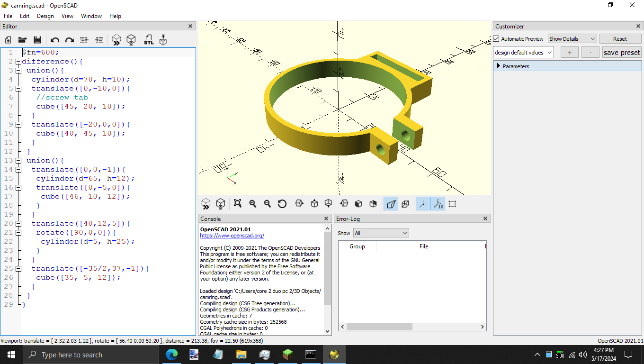
Task: Open the Window menu
Action: pos(91,16)
